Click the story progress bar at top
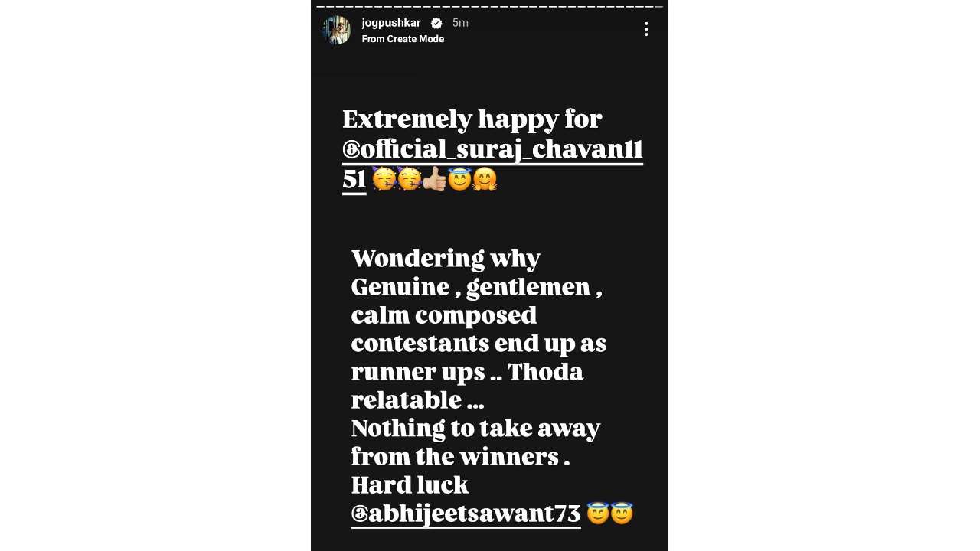 pos(489,6)
